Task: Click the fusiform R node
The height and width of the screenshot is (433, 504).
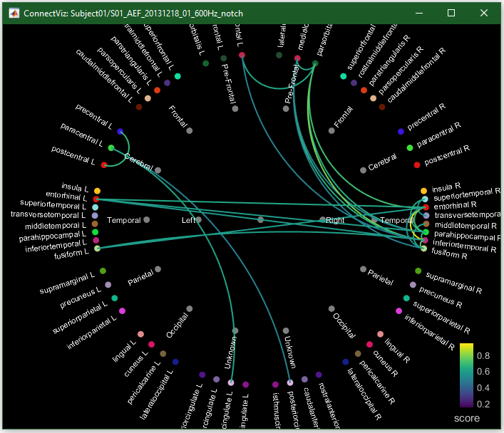Action: 424,249
